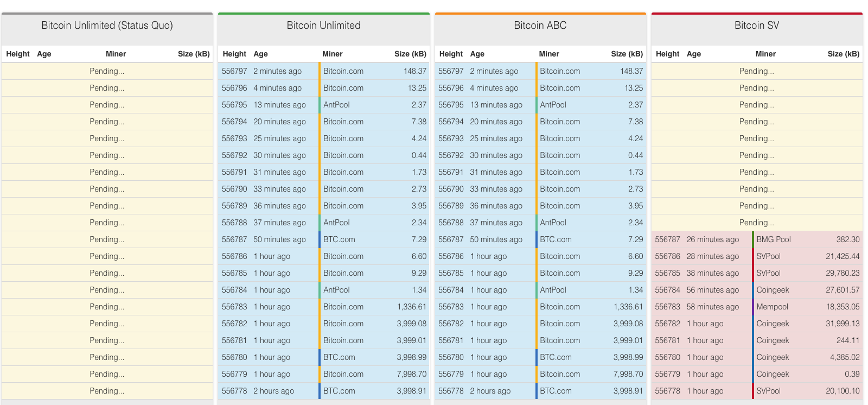The image size is (868, 405).
Task: Click 13.25 size in Bitcoin ABC table
Action: pos(634,88)
